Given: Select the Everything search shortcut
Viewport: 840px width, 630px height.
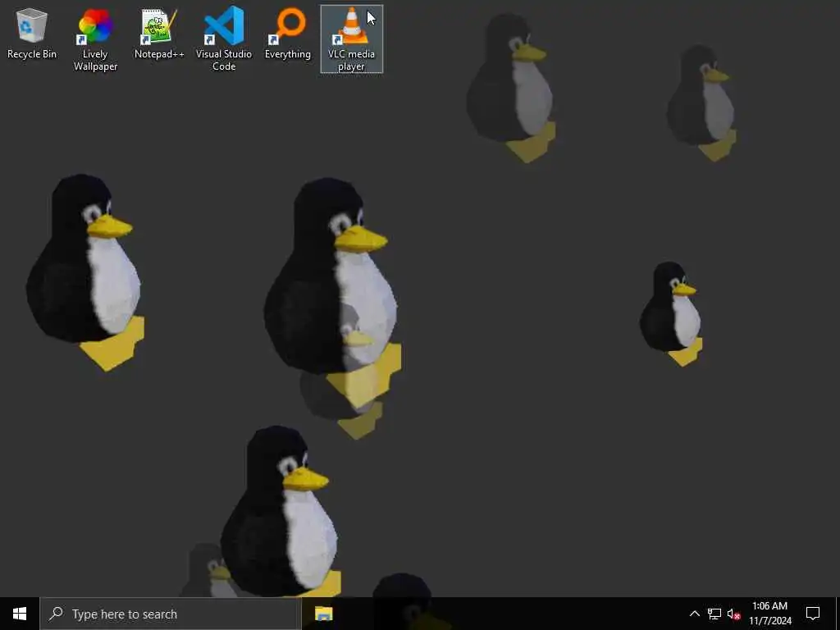Looking at the screenshot, I should point(288,33).
